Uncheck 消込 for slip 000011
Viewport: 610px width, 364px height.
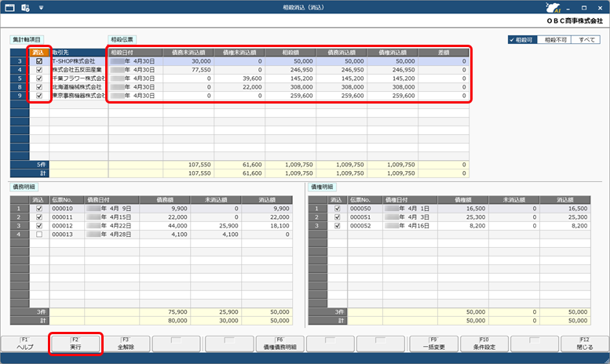(39, 217)
